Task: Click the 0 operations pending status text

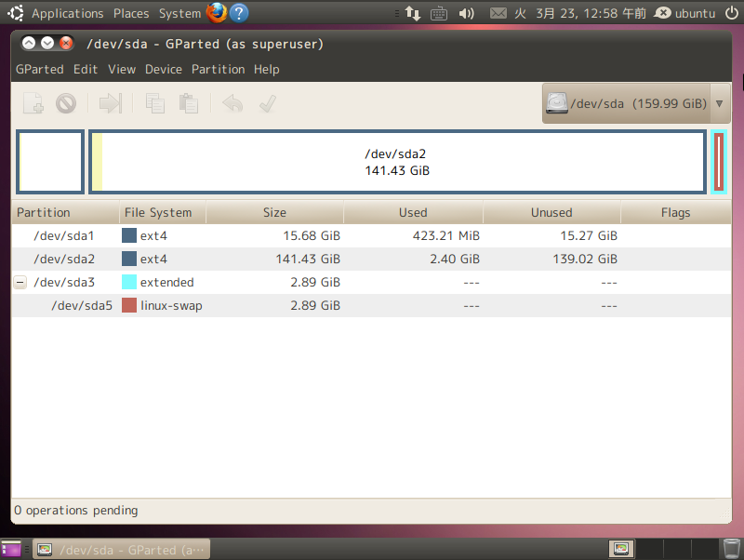Action: (x=76, y=511)
